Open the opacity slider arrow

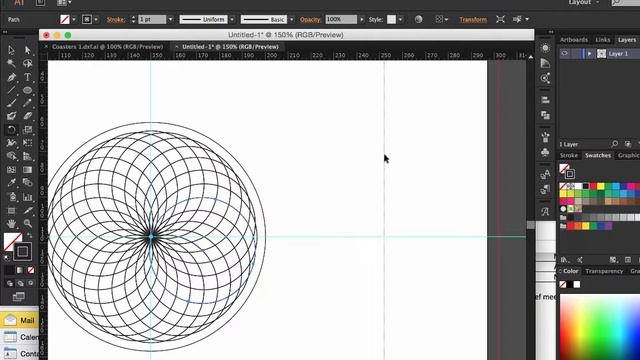click(361, 19)
